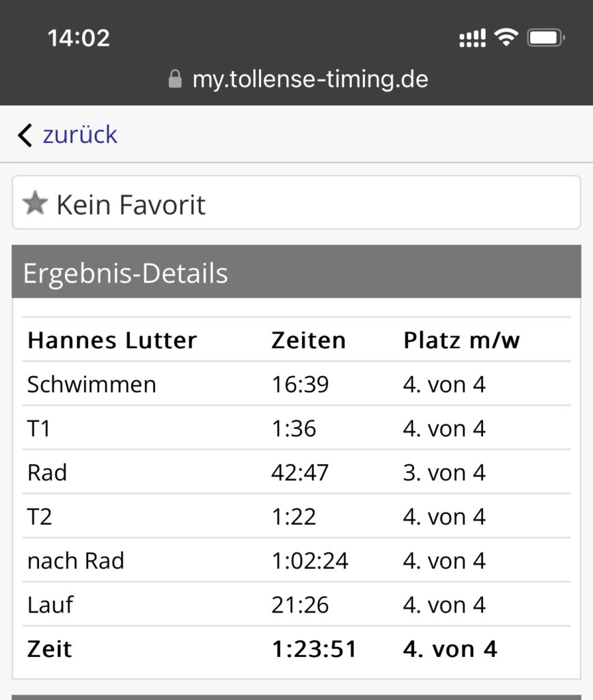Tap the padlock icon in the address bar
Image resolution: width=593 pixels, height=700 pixels.
pos(175,79)
